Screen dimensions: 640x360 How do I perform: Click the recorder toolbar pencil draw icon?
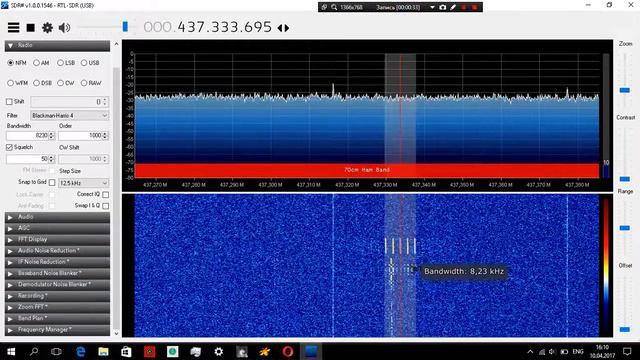click(453, 7)
